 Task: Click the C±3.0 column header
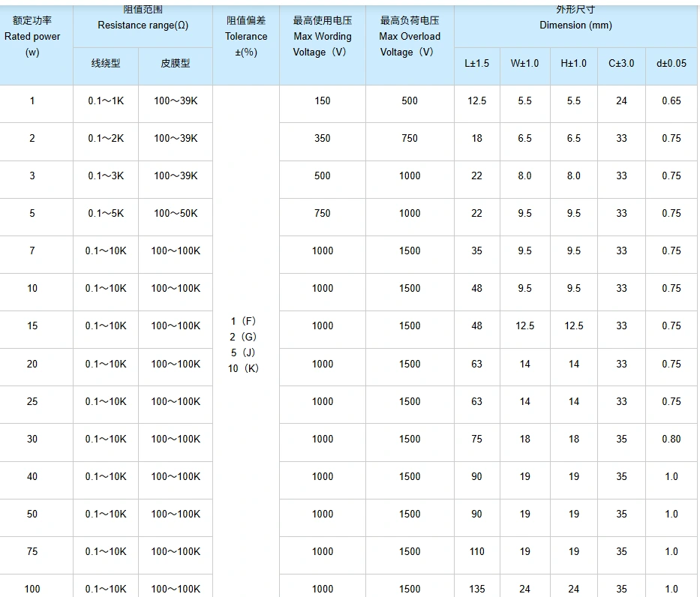coord(621,64)
